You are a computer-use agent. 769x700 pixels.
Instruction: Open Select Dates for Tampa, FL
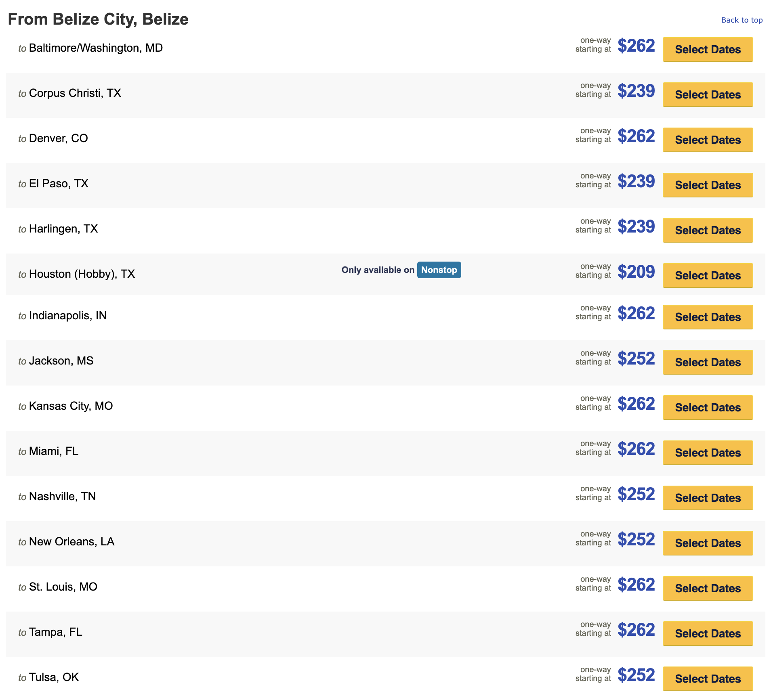tap(708, 634)
